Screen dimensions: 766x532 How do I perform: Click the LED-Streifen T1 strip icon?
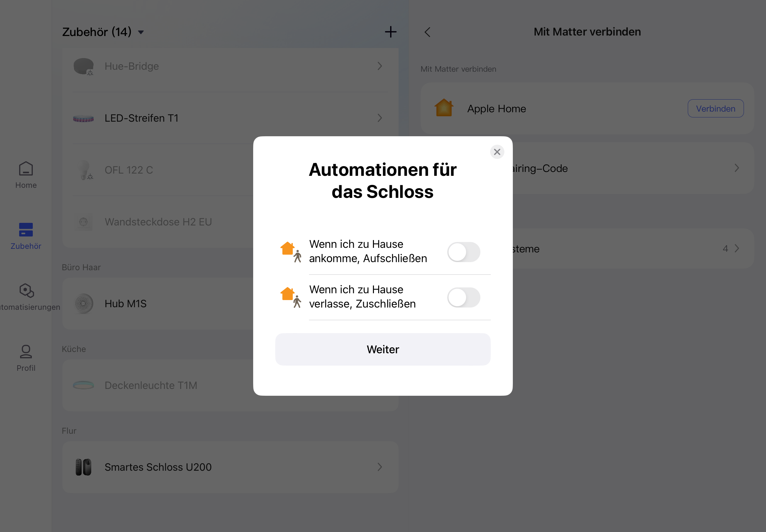coord(83,119)
